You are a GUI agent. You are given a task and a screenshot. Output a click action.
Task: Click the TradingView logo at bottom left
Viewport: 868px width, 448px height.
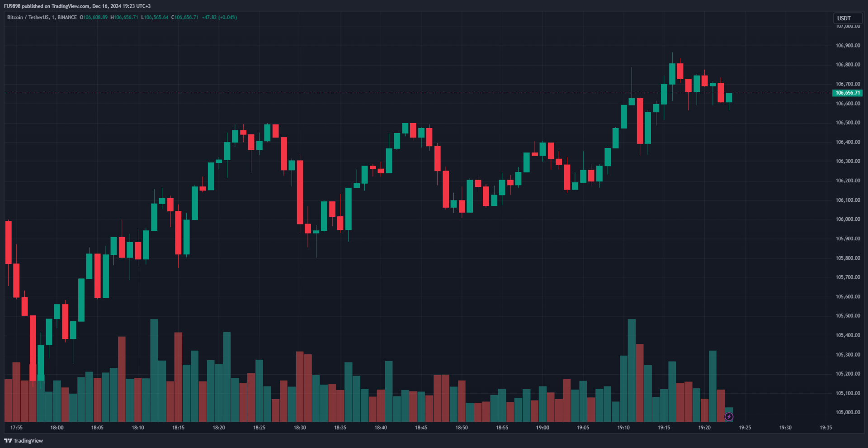pyautogui.click(x=24, y=441)
